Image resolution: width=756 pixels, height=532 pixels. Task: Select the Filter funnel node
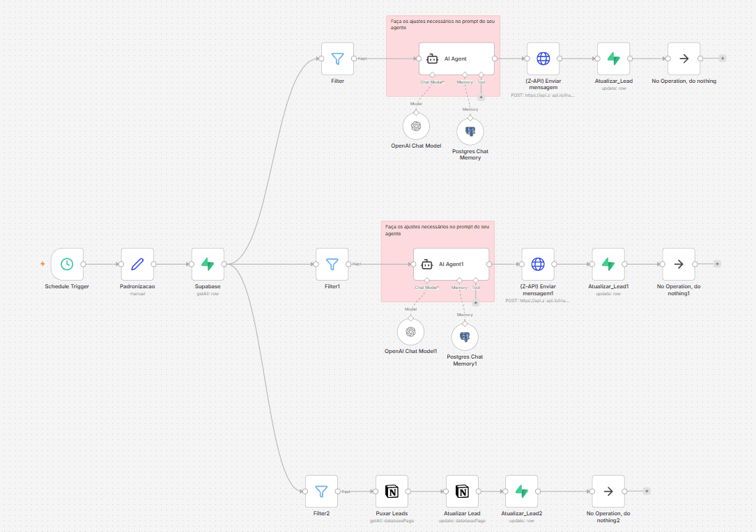[x=337, y=58]
